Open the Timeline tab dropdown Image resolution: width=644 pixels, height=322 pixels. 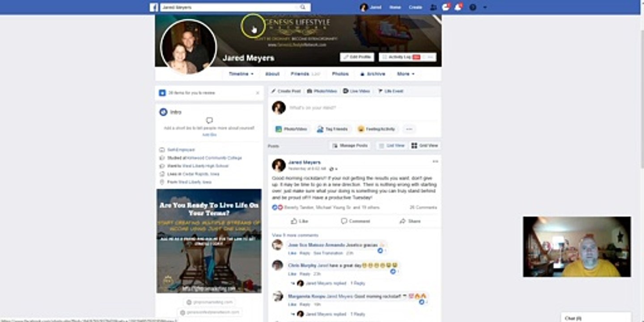[241, 74]
